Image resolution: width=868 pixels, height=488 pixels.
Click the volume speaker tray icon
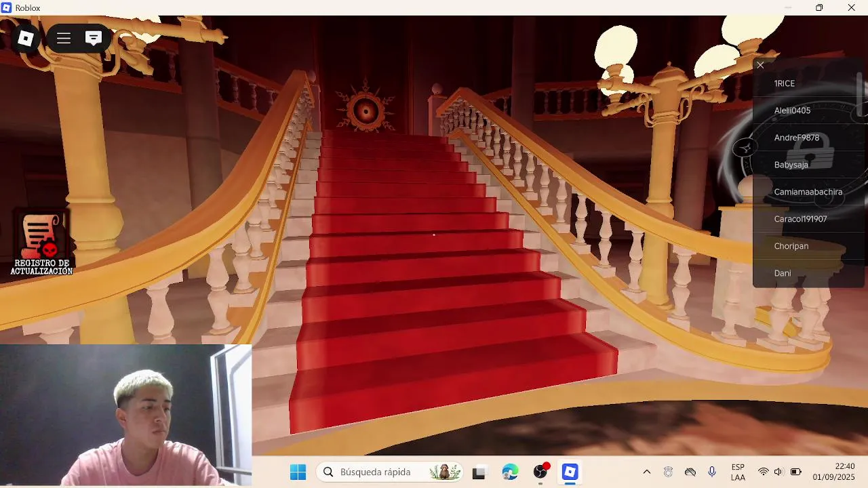click(778, 472)
